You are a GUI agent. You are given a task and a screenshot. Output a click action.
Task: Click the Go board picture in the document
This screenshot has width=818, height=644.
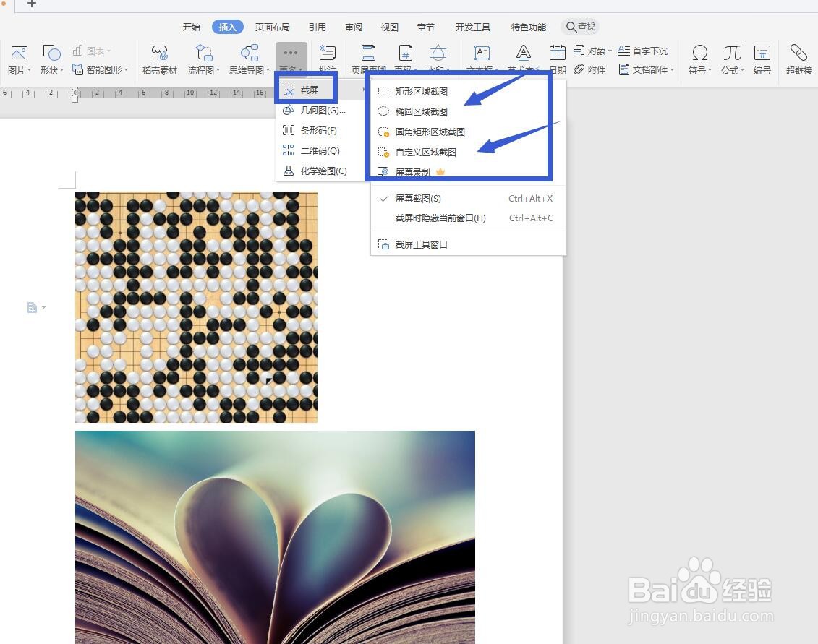(196, 306)
